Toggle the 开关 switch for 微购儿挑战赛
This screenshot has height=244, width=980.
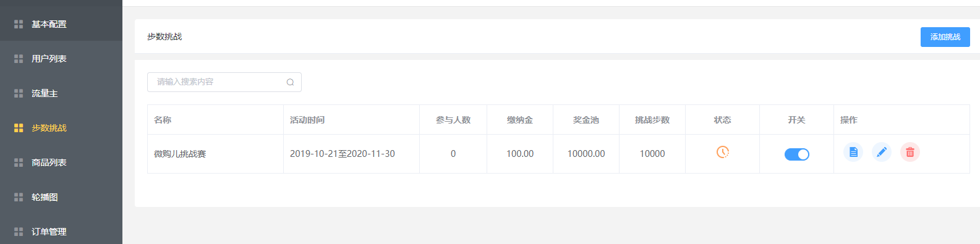point(796,154)
